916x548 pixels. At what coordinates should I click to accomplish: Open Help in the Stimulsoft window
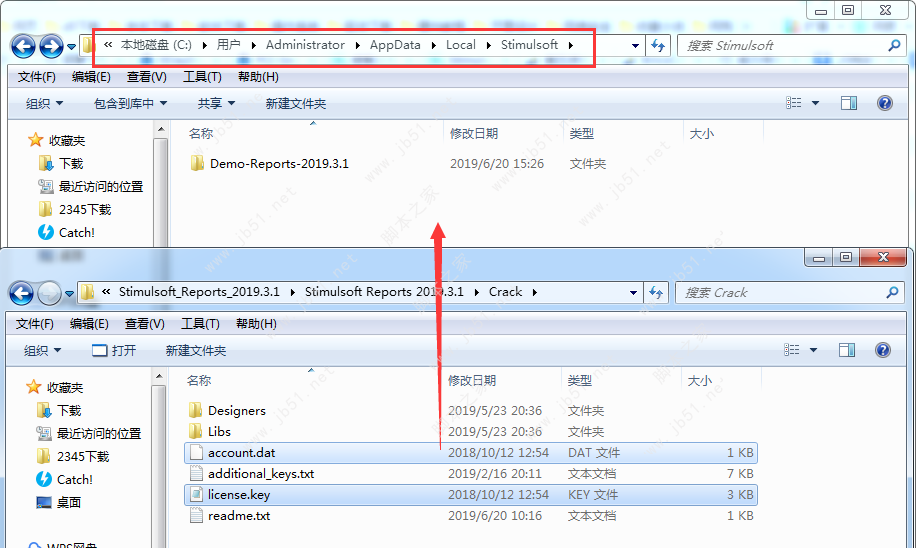[x=884, y=103]
